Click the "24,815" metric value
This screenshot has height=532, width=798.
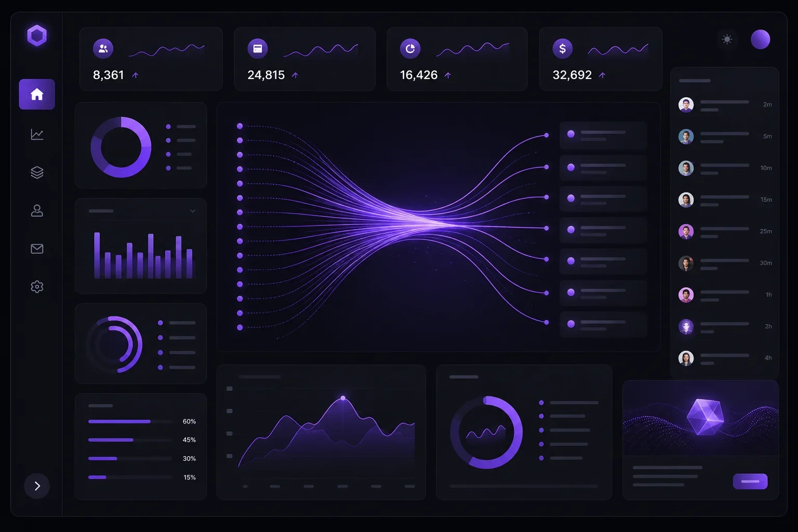tap(266, 75)
